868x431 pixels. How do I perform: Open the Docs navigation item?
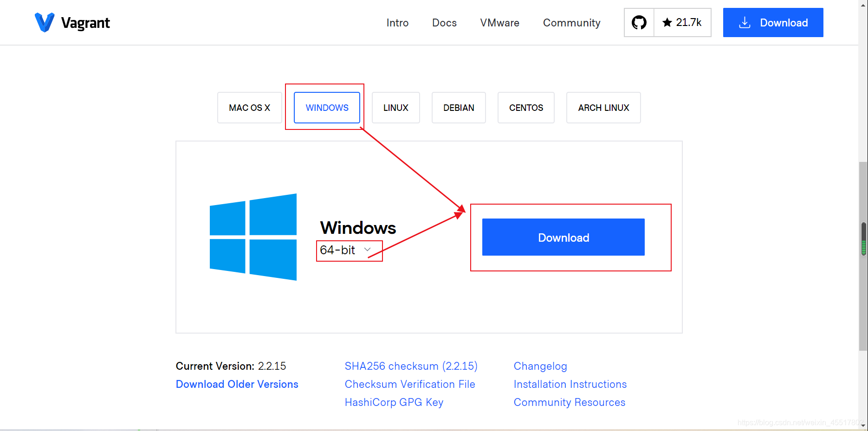pyautogui.click(x=444, y=23)
